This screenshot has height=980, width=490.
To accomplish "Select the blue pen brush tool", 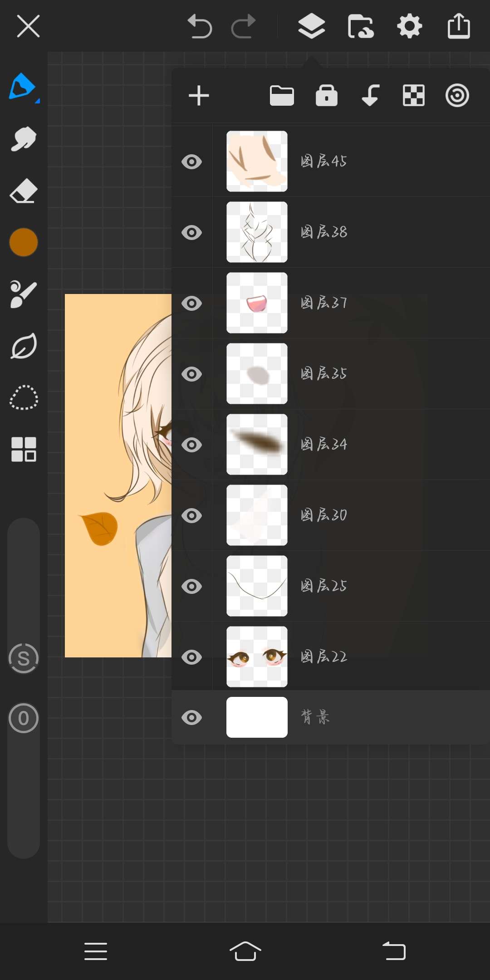I will coord(23,86).
